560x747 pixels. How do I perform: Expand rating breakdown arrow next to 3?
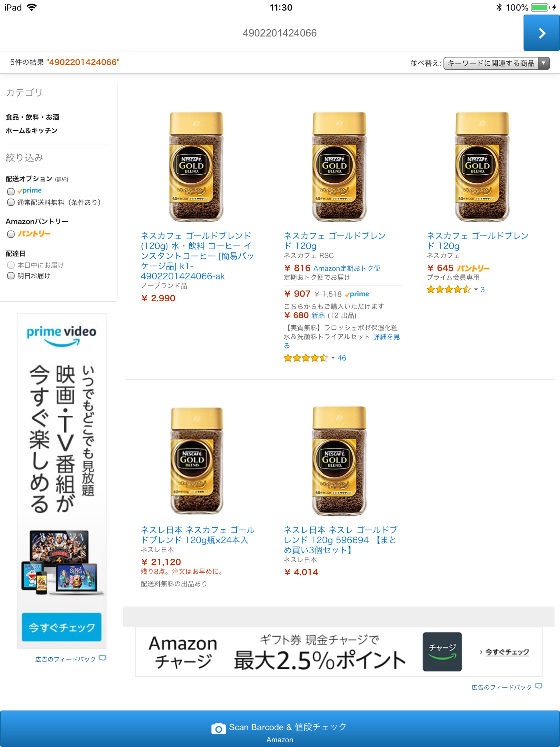[x=476, y=289]
